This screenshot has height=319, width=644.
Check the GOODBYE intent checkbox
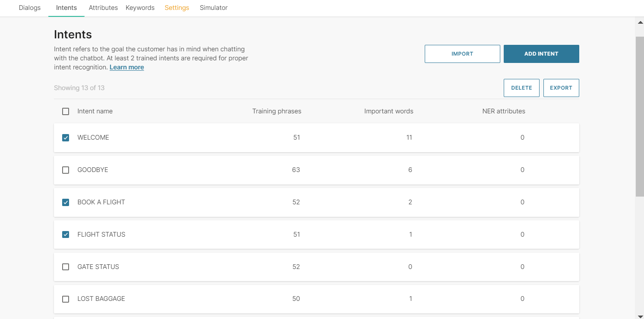66,170
